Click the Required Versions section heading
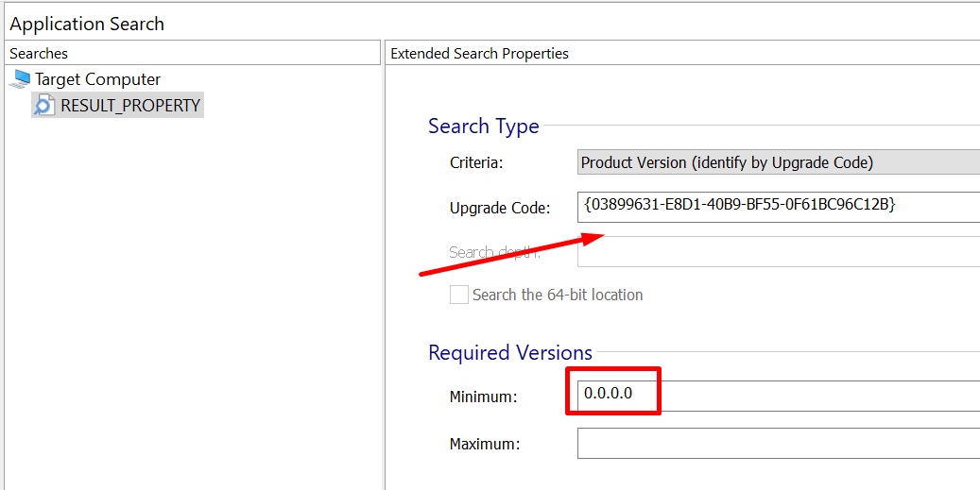Image resolution: width=980 pixels, height=490 pixels. (x=509, y=352)
